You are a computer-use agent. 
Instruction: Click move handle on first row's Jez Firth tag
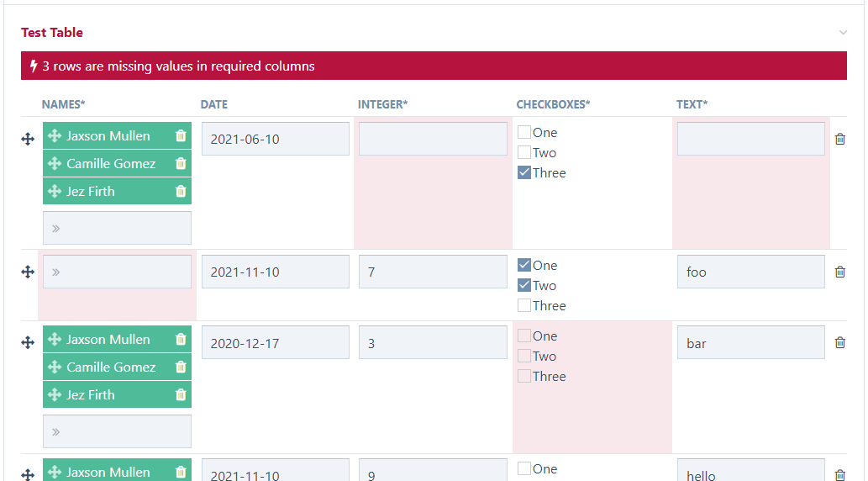tap(55, 191)
